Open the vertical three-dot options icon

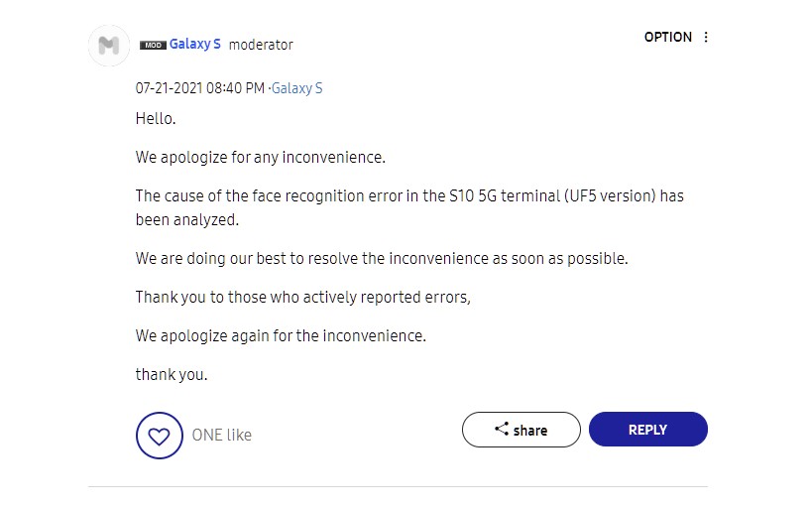click(x=706, y=38)
